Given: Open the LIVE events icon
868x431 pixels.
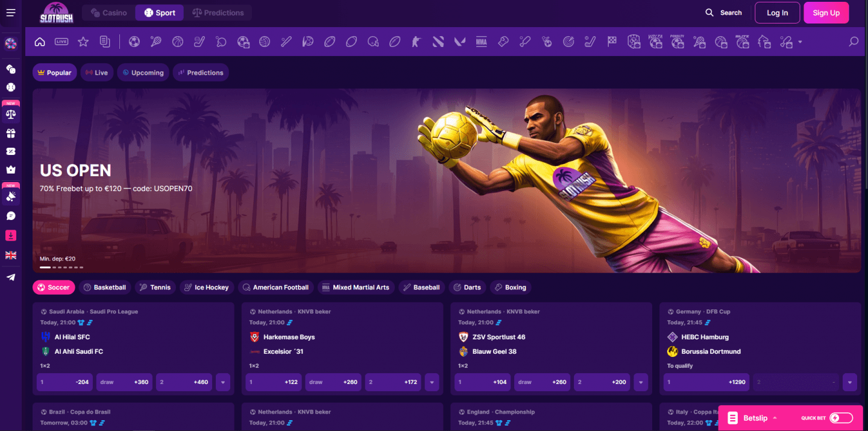Looking at the screenshot, I should pos(61,42).
